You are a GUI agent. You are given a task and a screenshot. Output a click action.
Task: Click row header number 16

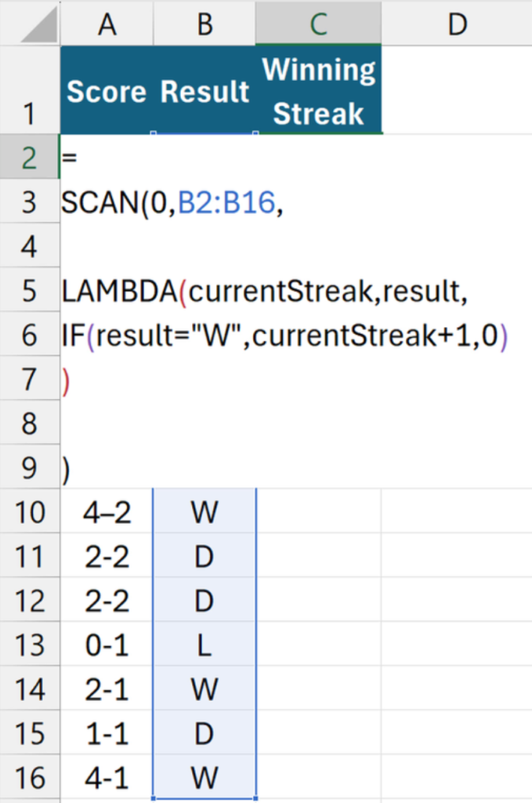coord(29,779)
